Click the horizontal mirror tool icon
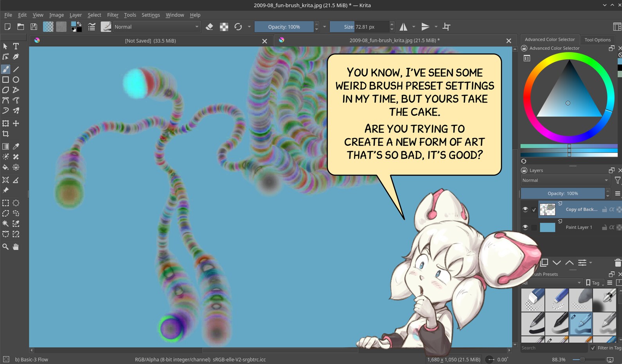The height and width of the screenshot is (364, 622). coord(403,27)
